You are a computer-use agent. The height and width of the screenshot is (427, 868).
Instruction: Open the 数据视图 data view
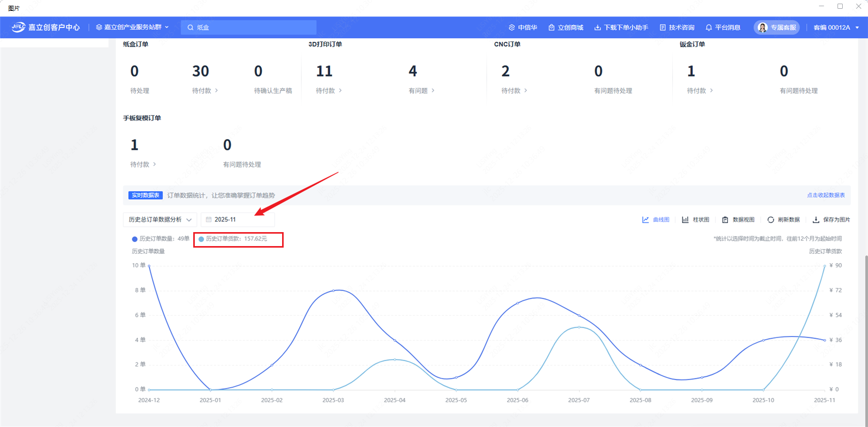738,220
